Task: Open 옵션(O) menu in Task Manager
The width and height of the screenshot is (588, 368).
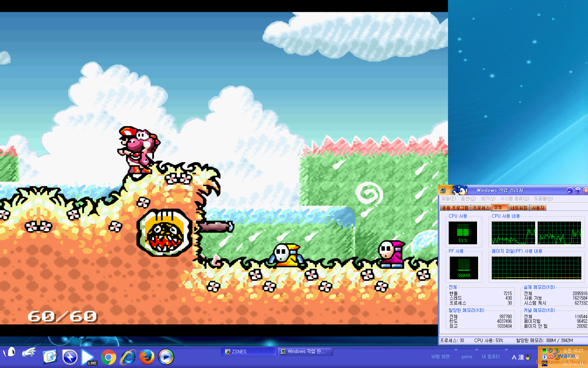Action: pos(468,198)
